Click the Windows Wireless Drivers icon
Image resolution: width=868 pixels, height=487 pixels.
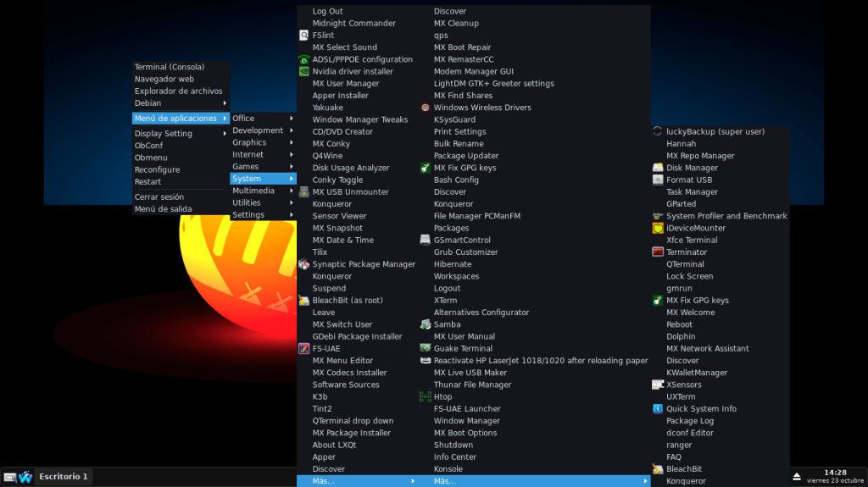(x=426, y=108)
